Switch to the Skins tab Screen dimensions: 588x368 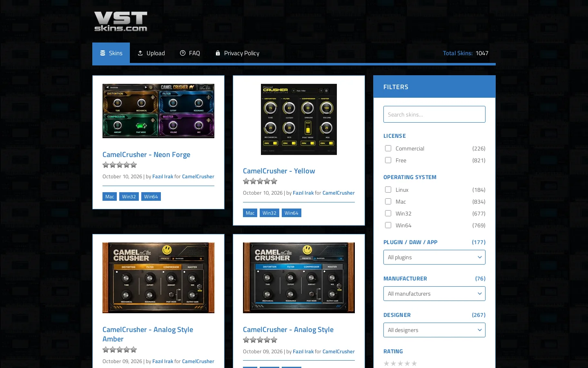click(111, 53)
